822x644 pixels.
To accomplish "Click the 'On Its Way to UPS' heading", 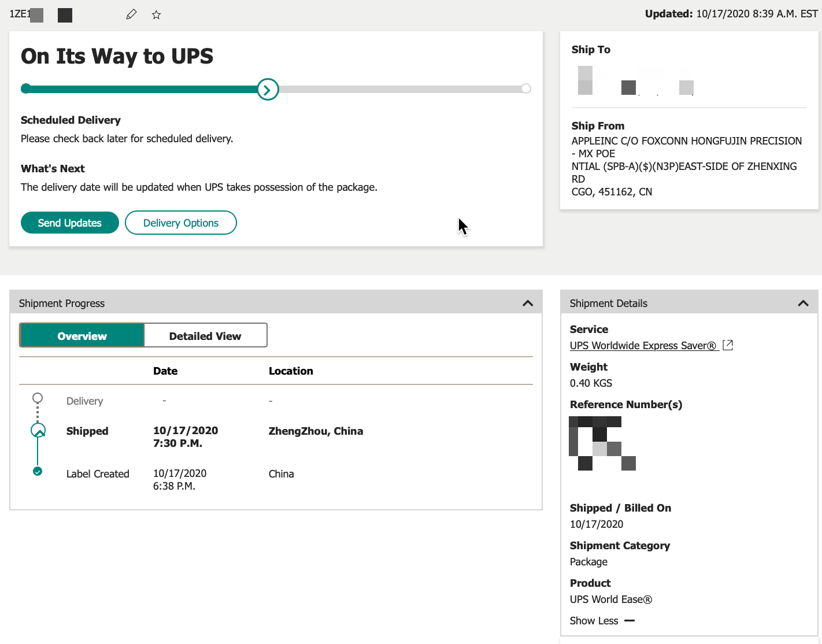I will click(x=117, y=56).
